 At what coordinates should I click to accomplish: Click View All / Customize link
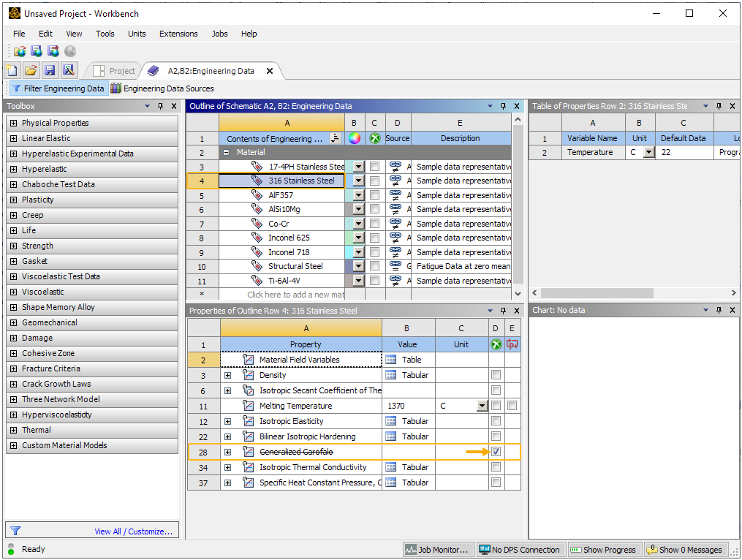(x=133, y=531)
